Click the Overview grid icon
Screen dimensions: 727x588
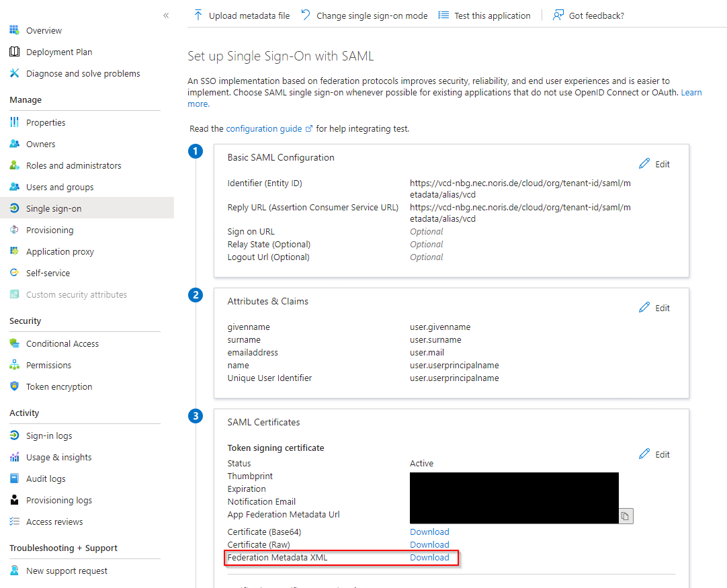tap(14, 30)
